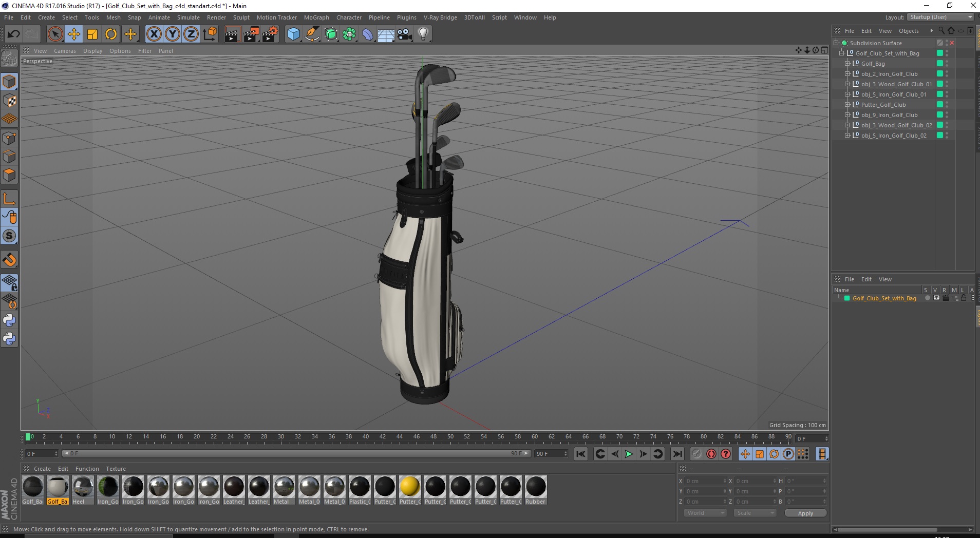Image resolution: width=980 pixels, height=538 pixels.
Task: Open material manager Texture menu
Action: click(116, 469)
